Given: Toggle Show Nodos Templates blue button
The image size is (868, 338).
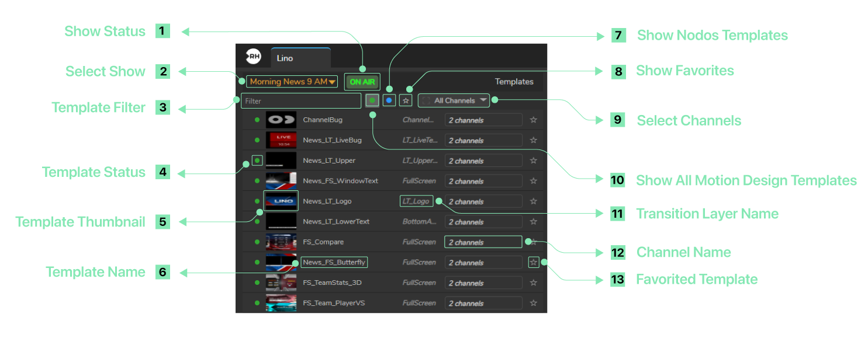Looking at the screenshot, I should click(x=389, y=100).
